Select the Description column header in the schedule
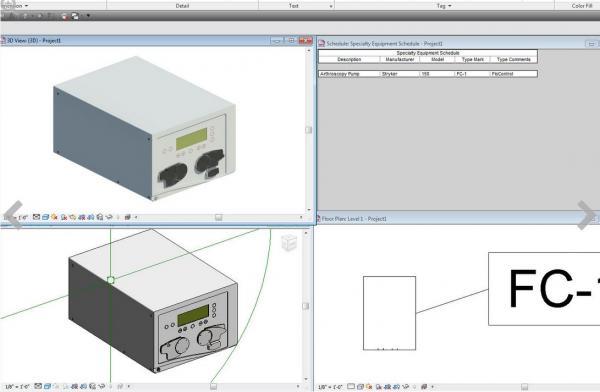Viewport: 600px width, 392px height. click(x=349, y=59)
